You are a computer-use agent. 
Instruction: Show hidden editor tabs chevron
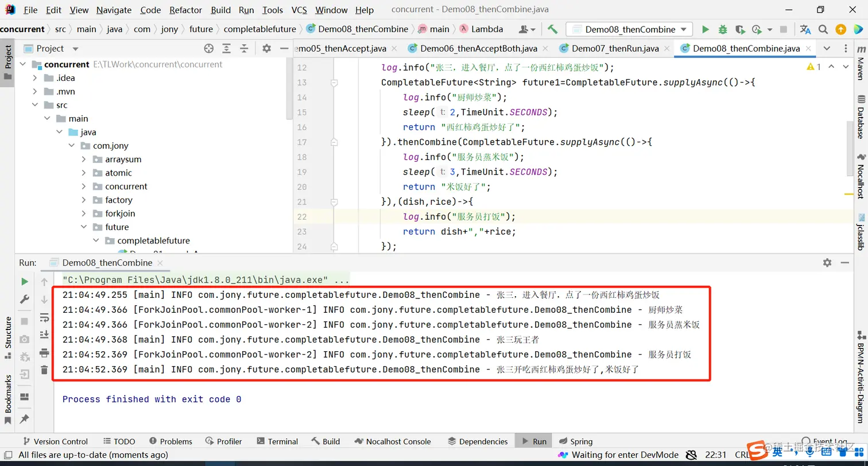click(827, 49)
